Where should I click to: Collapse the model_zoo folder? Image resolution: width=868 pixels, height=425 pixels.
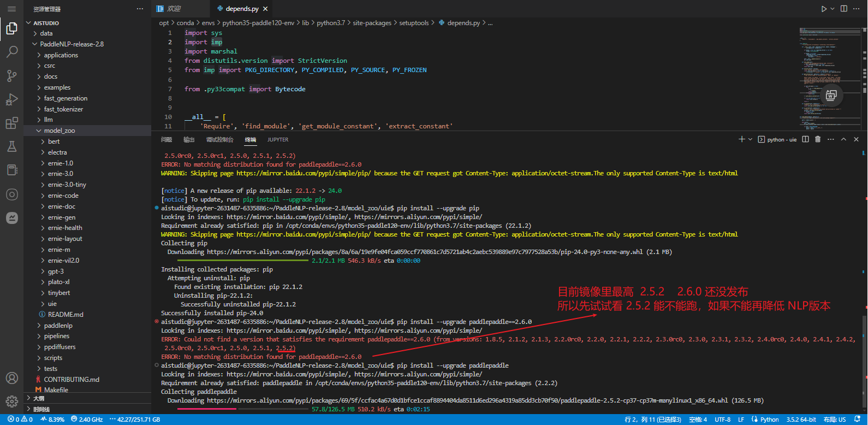click(87, 131)
